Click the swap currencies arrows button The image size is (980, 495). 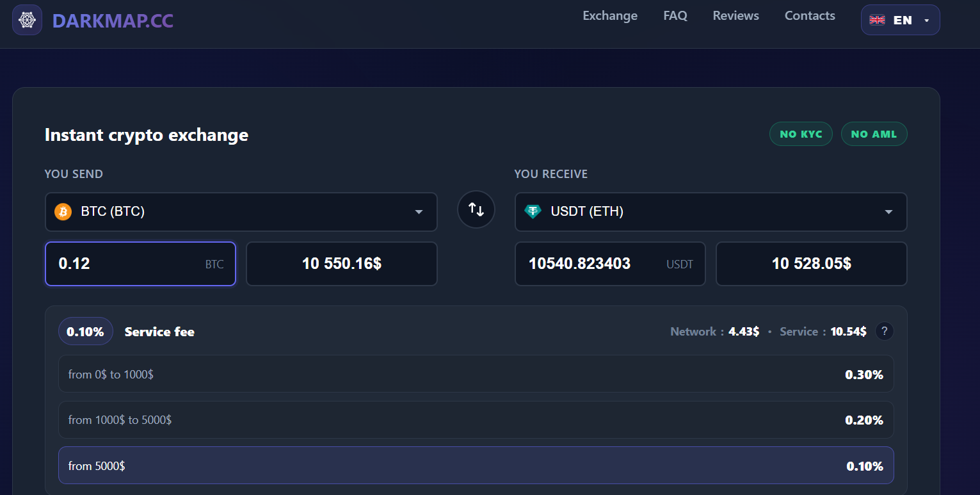(x=476, y=209)
